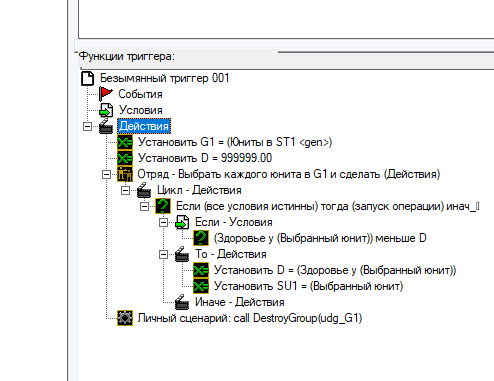The height and width of the screenshot is (381, 494).
Task: Select Личный сценарий: call DestroyGroup(udg_G1)
Action: [250, 318]
